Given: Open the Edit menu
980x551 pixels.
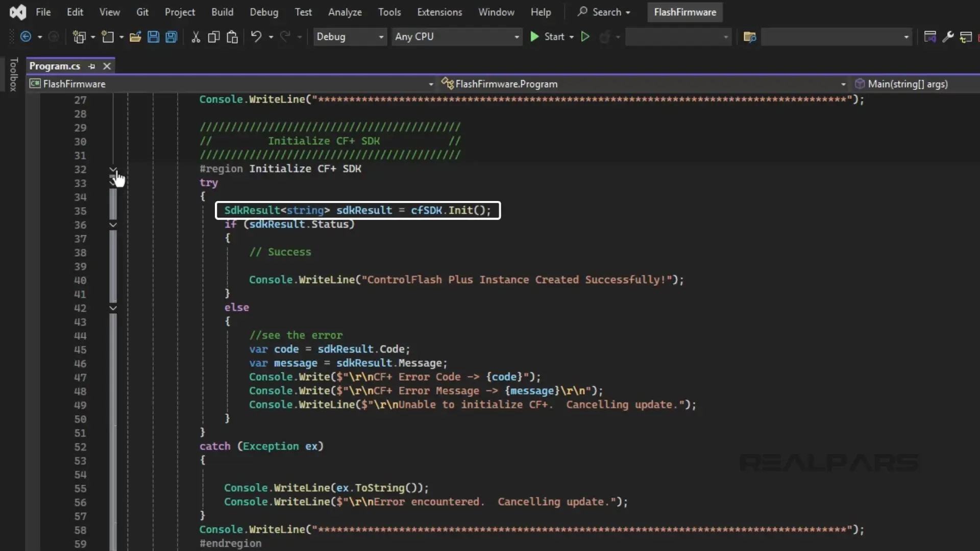Looking at the screenshot, I should [75, 12].
